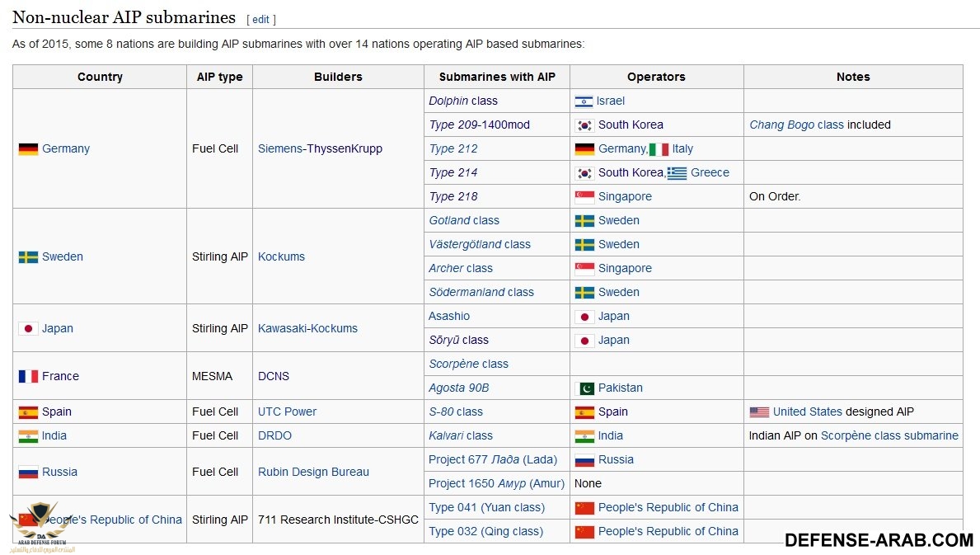The height and width of the screenshot is (555, 980).
Task: Click the Scorpène class submarine notes link
Action: [x=889, y=436]
